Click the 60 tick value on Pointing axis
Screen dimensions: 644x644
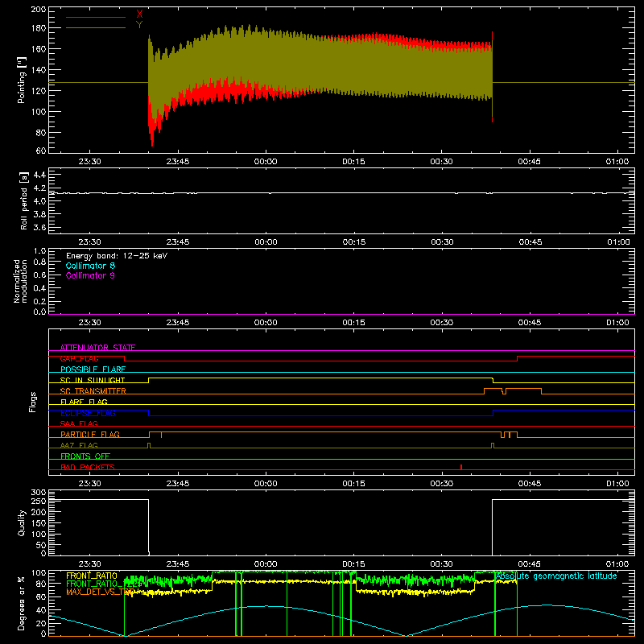point(41,151)
